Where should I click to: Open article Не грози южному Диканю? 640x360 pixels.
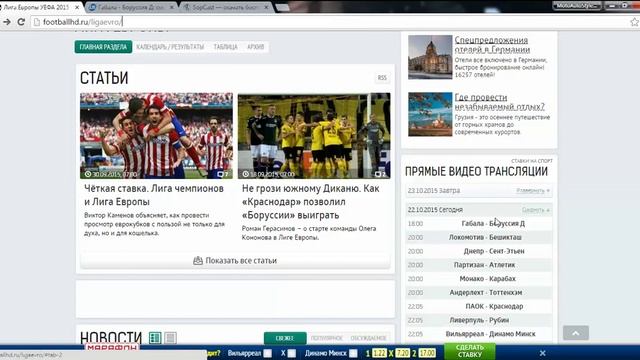(x=311, y=202)
